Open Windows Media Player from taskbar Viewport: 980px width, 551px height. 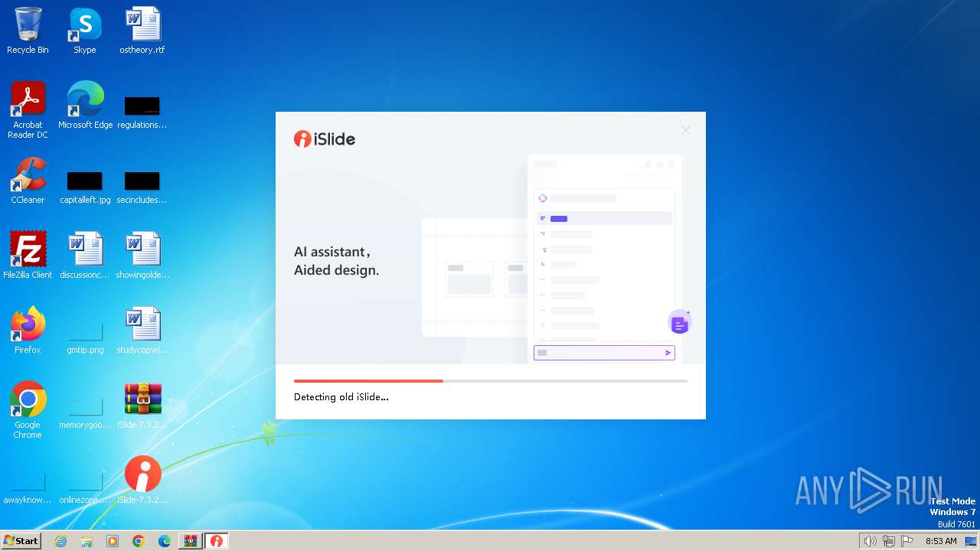tap(113, 541)
